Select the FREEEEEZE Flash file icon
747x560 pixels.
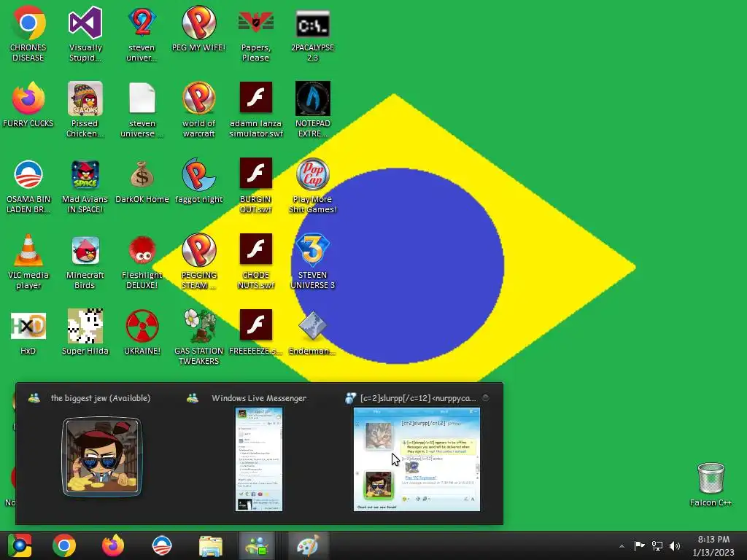pyautogui.click(x=256, y=332)
